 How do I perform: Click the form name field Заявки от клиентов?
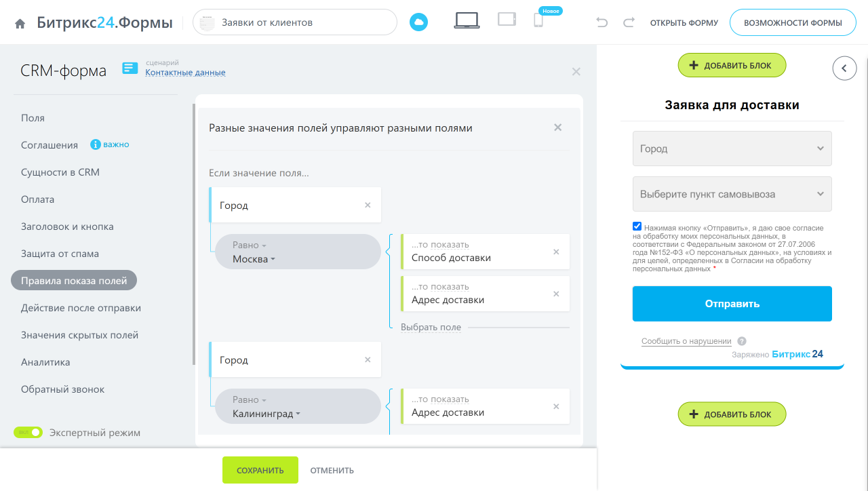point(295,22)
